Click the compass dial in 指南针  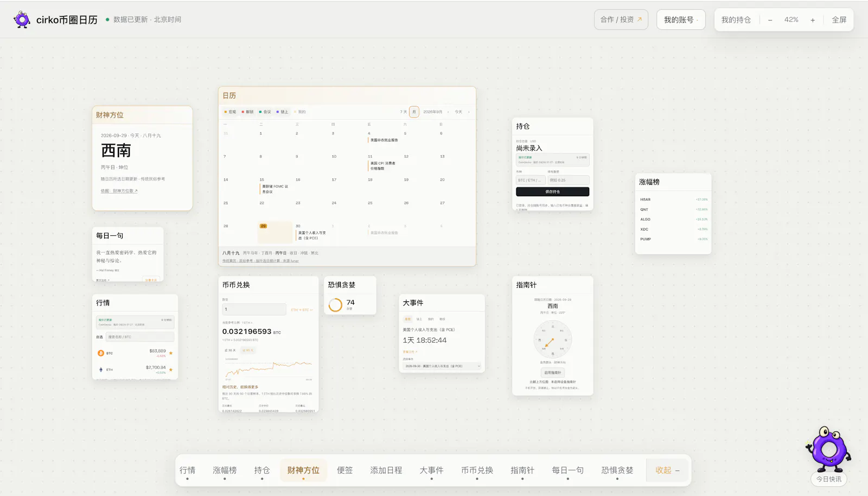553,339
